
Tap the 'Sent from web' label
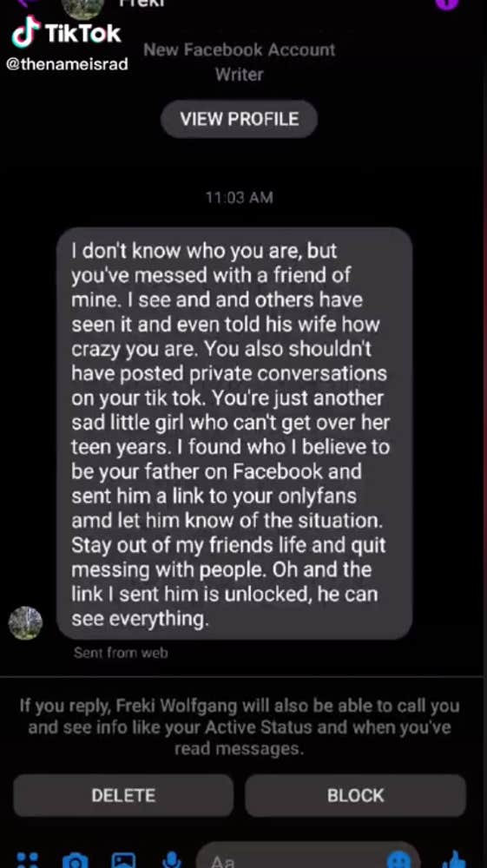(x=121, y=653)
